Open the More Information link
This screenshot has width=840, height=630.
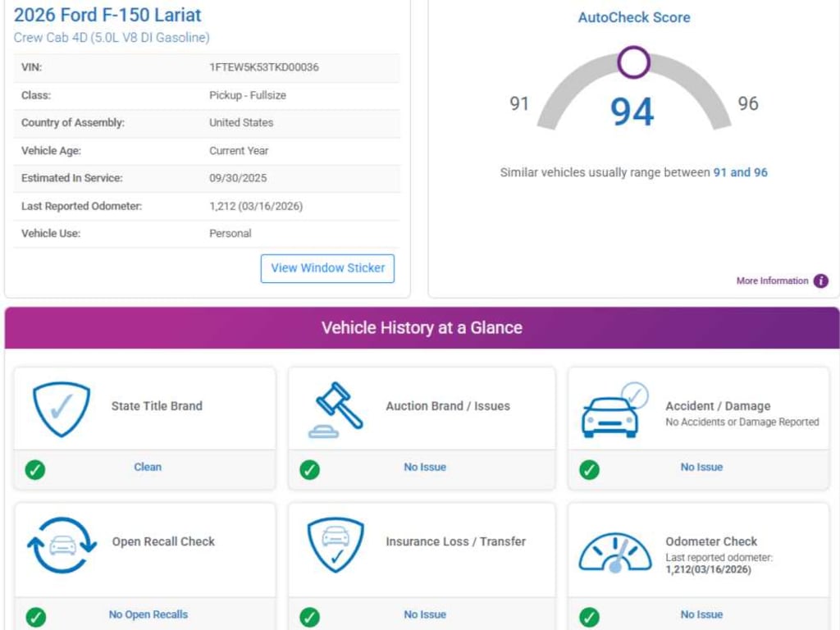[x=772, y=281]
